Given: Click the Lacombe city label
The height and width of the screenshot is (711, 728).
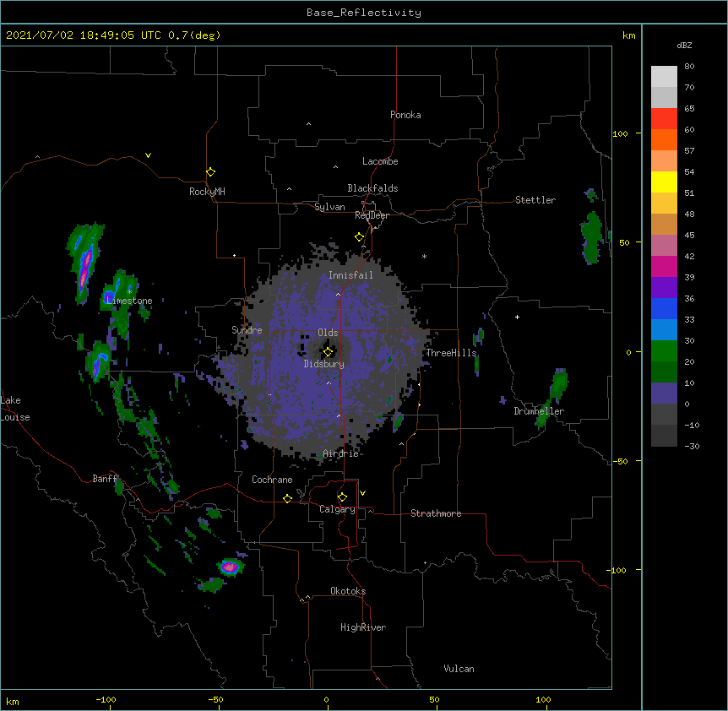Looking at the screenshot, I should (x=380, y=161).
